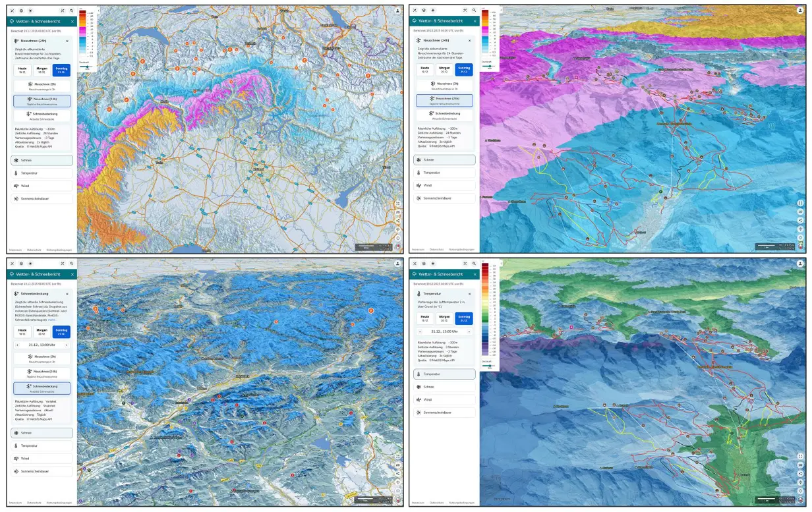Close the Temperatur info card in bottom-right panel

tap(469, 293)
